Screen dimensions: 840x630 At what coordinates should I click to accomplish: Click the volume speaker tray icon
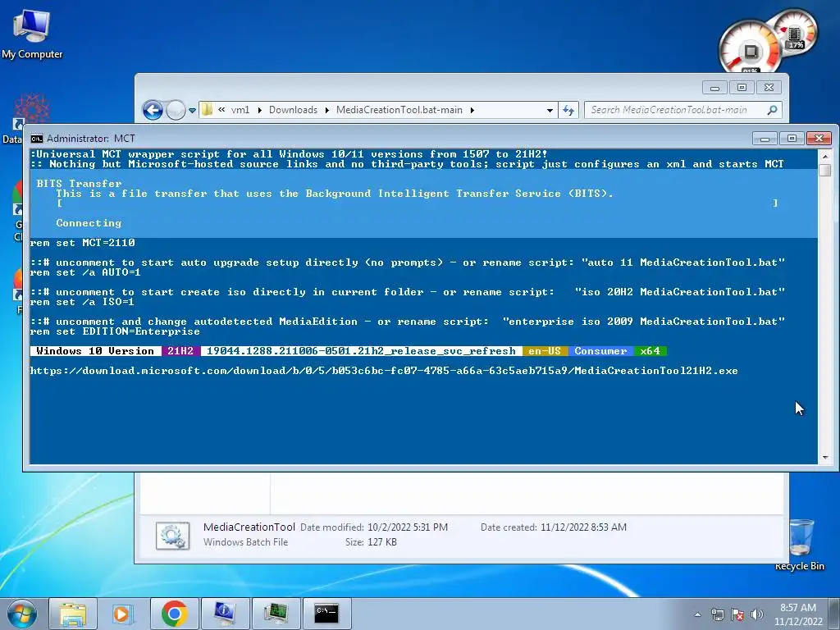[756, 614]
